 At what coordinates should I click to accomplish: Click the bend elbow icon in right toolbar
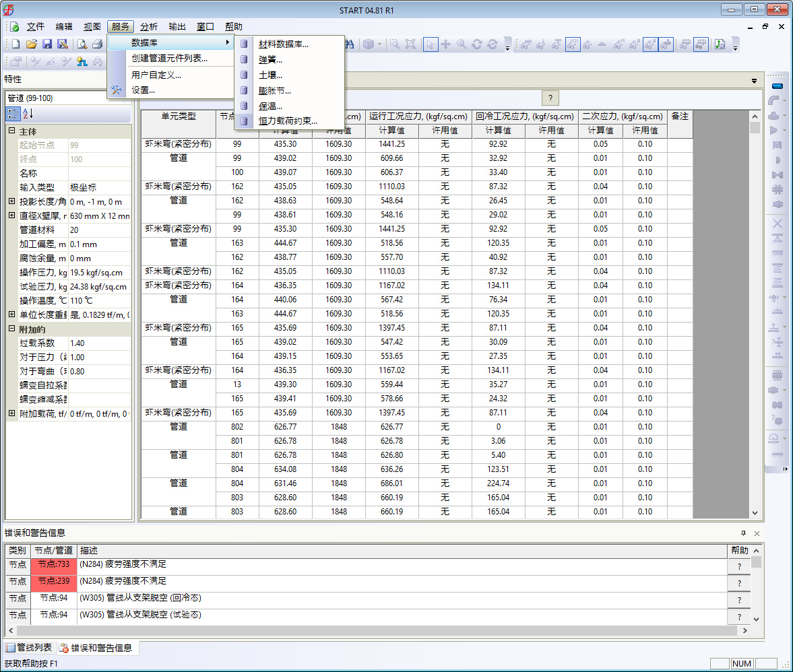point(774,100)
